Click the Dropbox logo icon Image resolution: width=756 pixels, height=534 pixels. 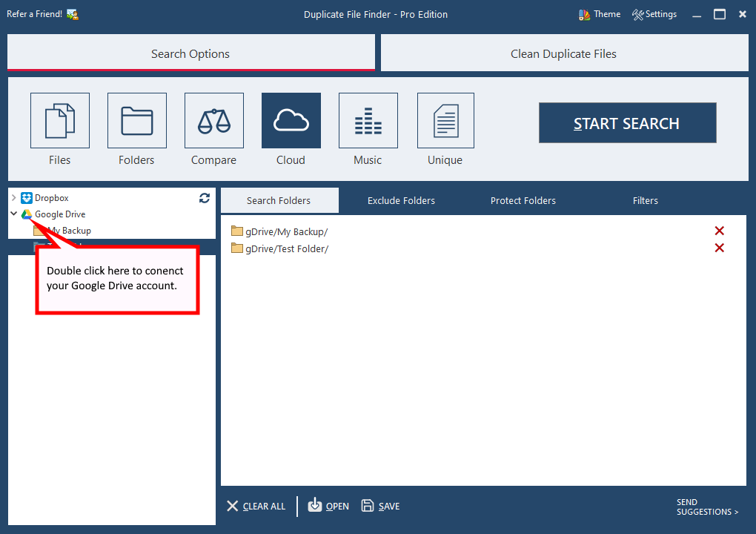pyautogui.click(x=27, y=198)
